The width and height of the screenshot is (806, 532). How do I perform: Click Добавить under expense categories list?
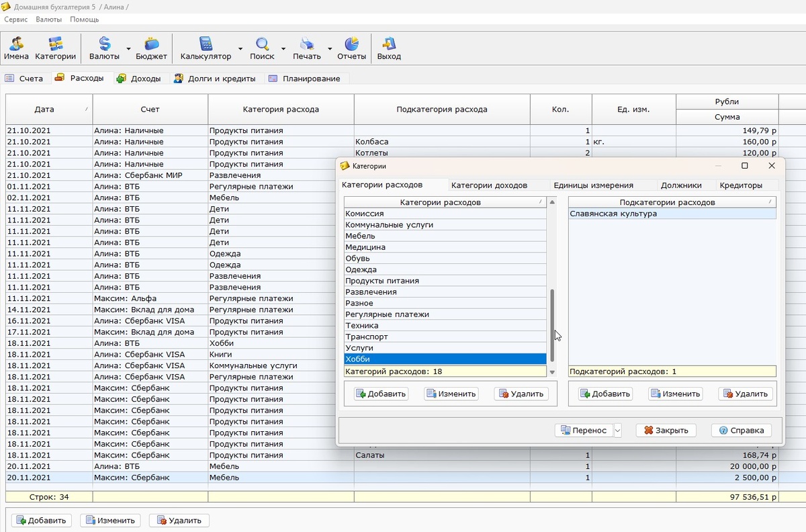(x=382, y=394)
